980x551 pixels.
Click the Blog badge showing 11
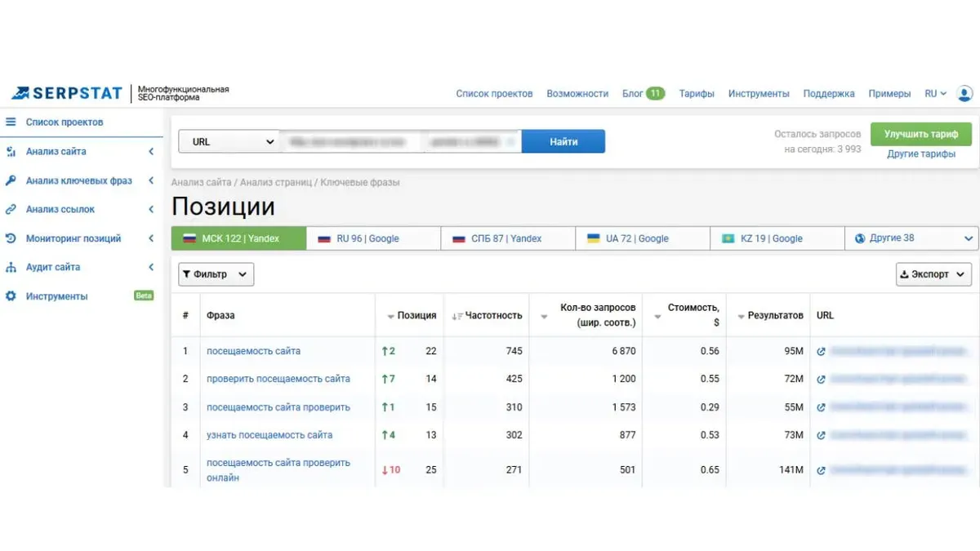[x=655, y=93]
